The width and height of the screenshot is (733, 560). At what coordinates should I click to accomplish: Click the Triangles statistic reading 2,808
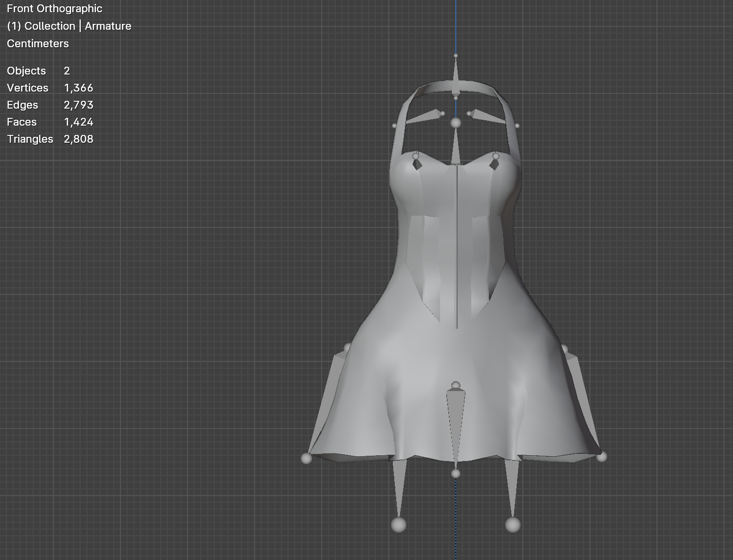click(x=78, y=139)
